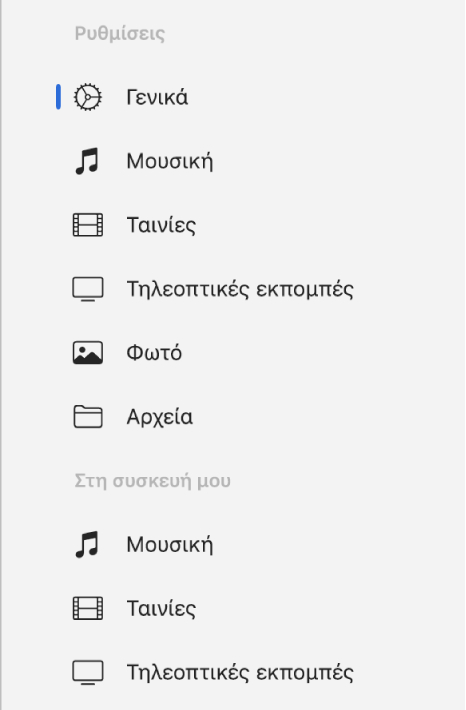The image size is (466, 710).
Task: Click the Στη συσκευή μου section header
Action: pyautogui.click(x=153, y=481)
